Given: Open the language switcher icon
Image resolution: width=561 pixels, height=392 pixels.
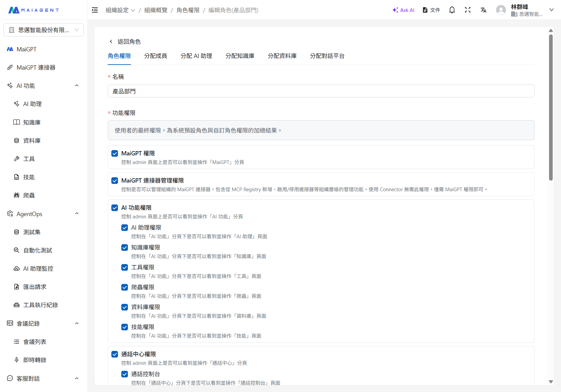Looking at the screenshot, I should (x=483, y=10).
